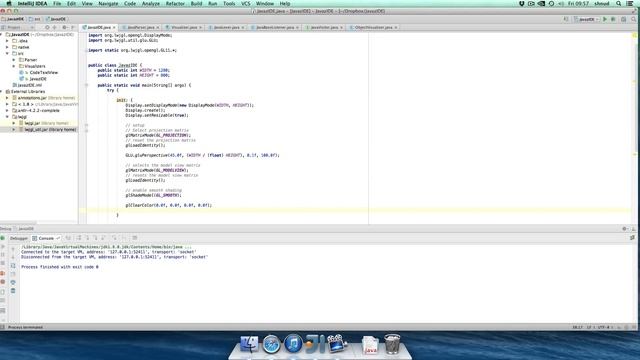Open the Project view selector dropdown
The height and width of the screenshot is (360, 640).
pyautogui.click(x=18, y=27)
